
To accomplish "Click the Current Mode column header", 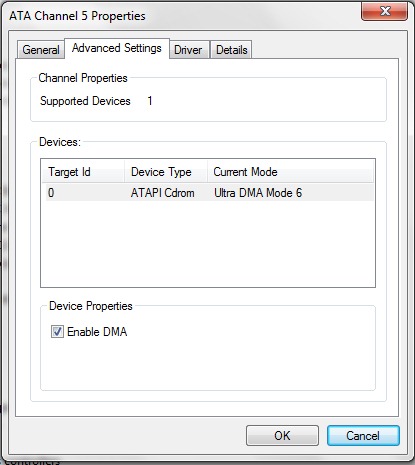I will coord(290,172).
